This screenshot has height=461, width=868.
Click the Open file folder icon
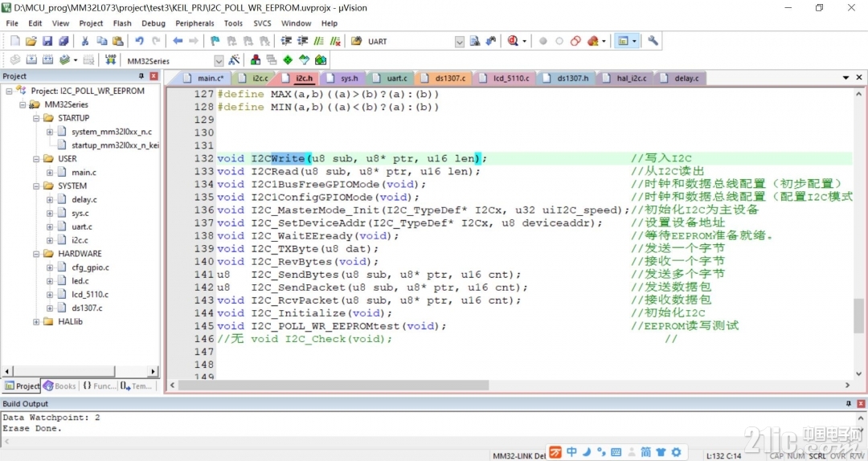[x=31, y=41]
